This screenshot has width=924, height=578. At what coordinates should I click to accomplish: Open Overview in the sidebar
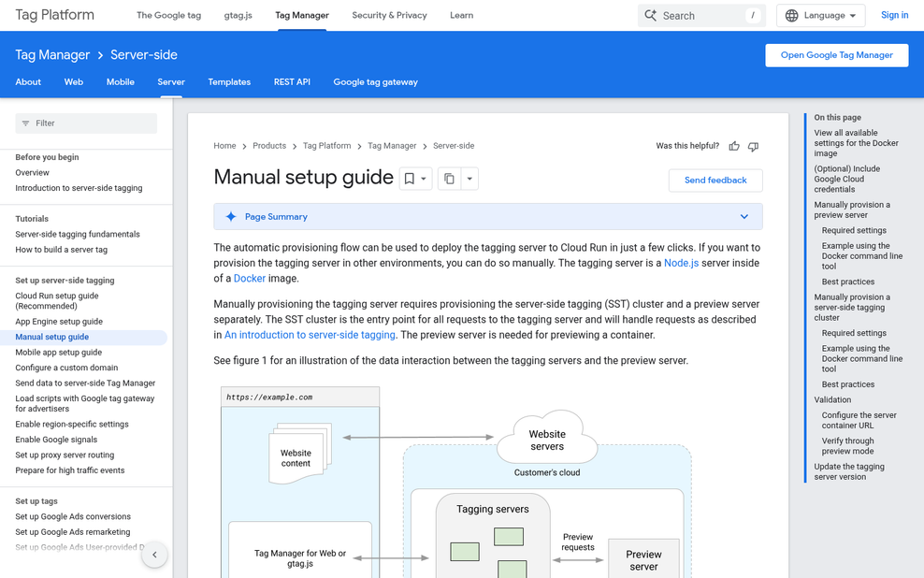pyautogui.click(x=33, y=173)
